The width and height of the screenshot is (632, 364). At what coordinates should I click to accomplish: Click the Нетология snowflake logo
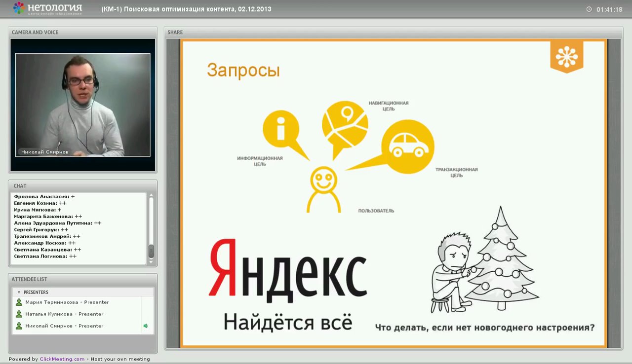[17, 8]
